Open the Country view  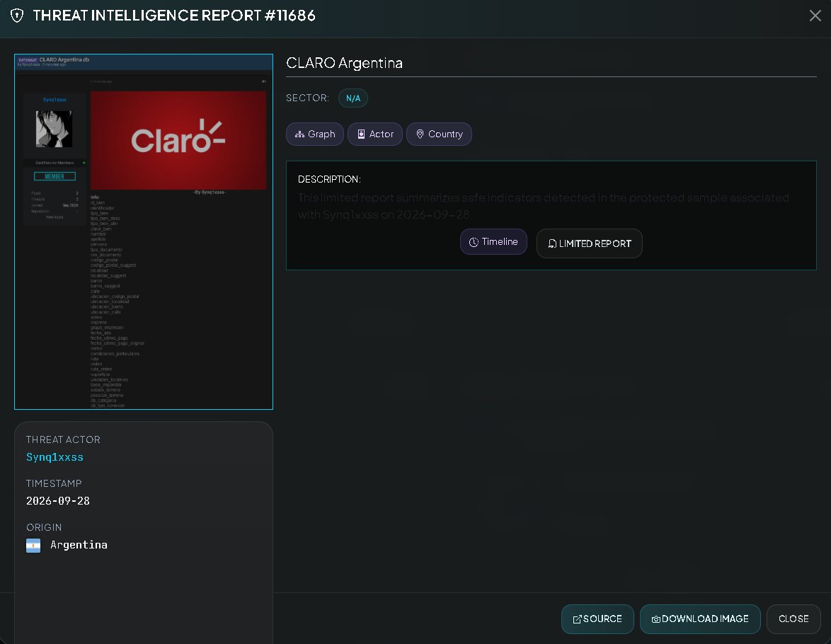point(439,134)
